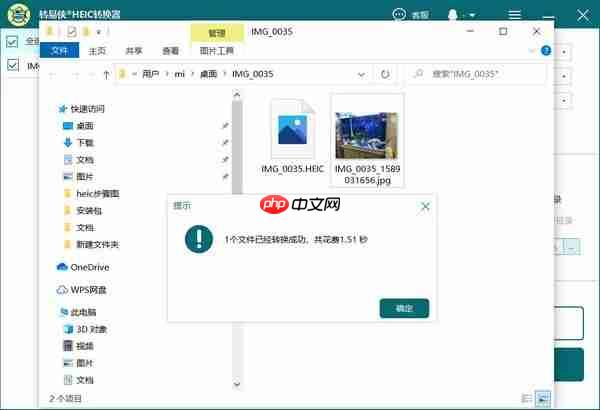Click sidebar scroll up arrow
This screenshot has width=600, height=410.
(x=237, y=94)
